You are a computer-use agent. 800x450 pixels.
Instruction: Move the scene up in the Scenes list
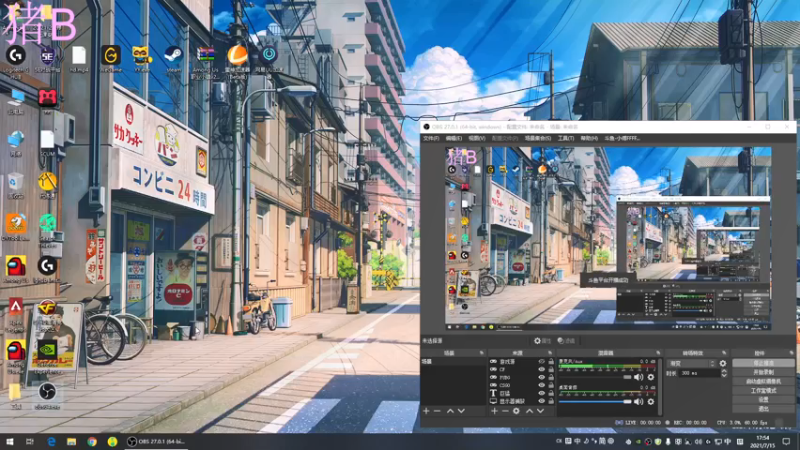click(450, 411)
